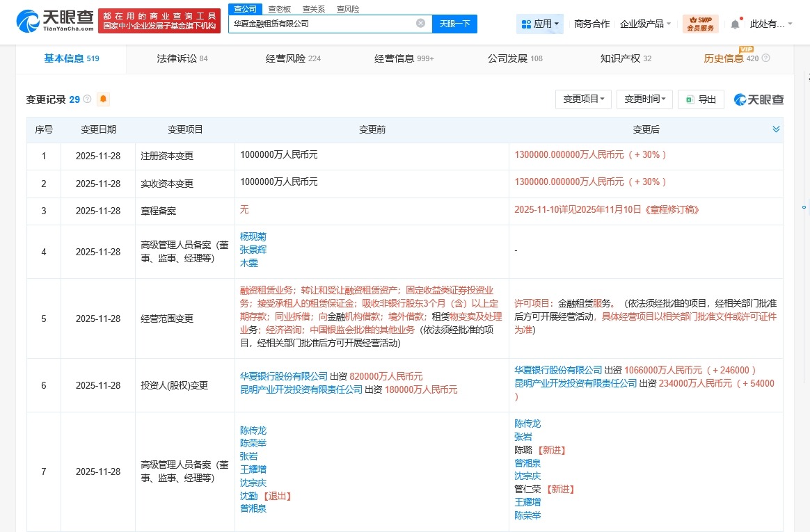810x532 pixels.
Task: Click the monitoring bell beside 变更记录
Action: (x=102, y=99)
